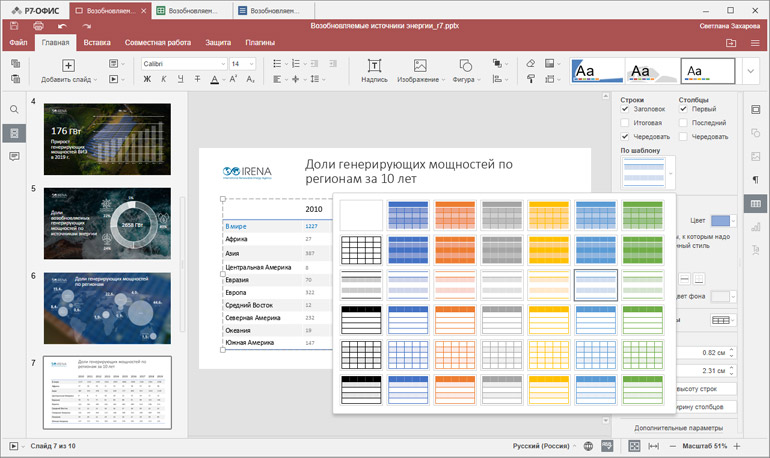The height and width of the screenshot is (458, 770).
Task: Open the comments panel in left sidebar
Action: [x=14, y=157]
